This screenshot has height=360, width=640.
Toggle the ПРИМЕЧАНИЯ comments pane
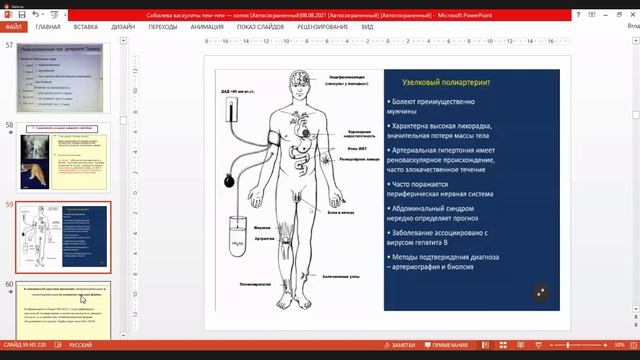pos(446,345)
